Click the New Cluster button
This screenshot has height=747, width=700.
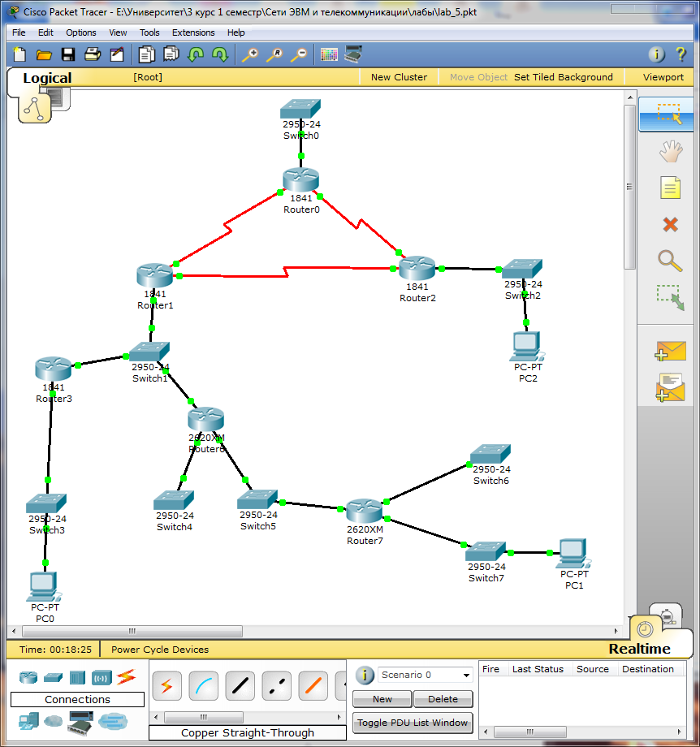click(x=400, y=77)
